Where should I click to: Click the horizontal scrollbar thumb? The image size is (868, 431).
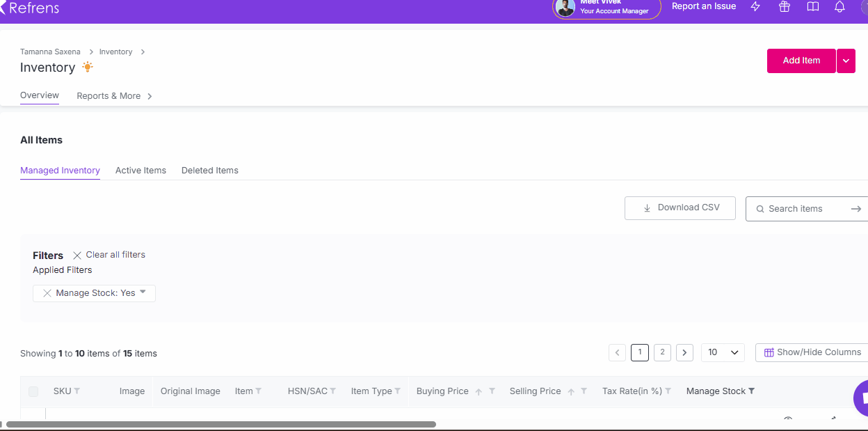tap(221, 424)
